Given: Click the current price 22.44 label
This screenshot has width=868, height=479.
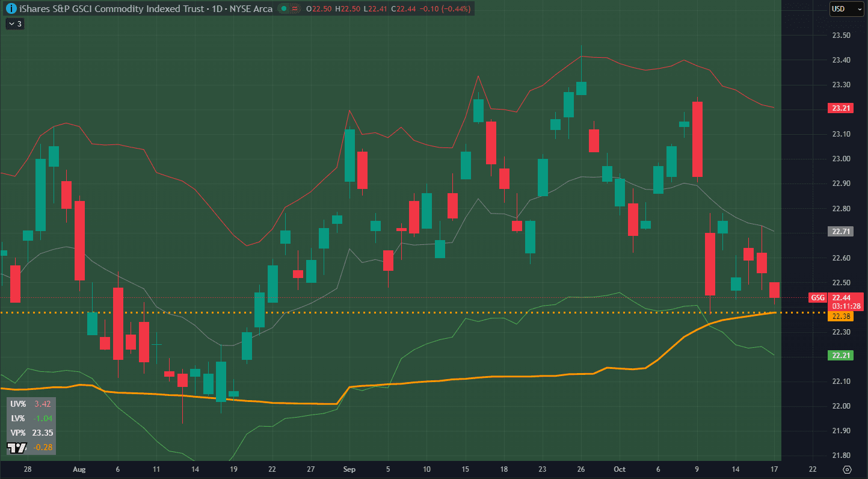Looking at the screenshot, I should pos(840,298).
